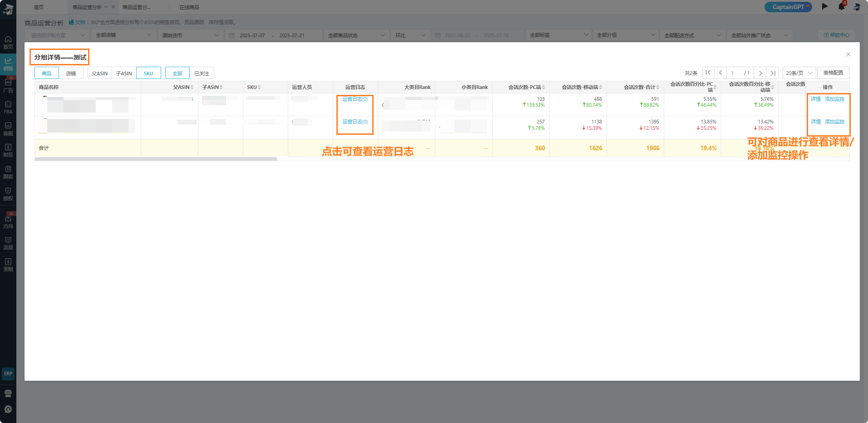Expand 商品运营分析 tab chevron menu
Image resolution: width=868 pixels, height=423 pixels.
coord(106,7)
